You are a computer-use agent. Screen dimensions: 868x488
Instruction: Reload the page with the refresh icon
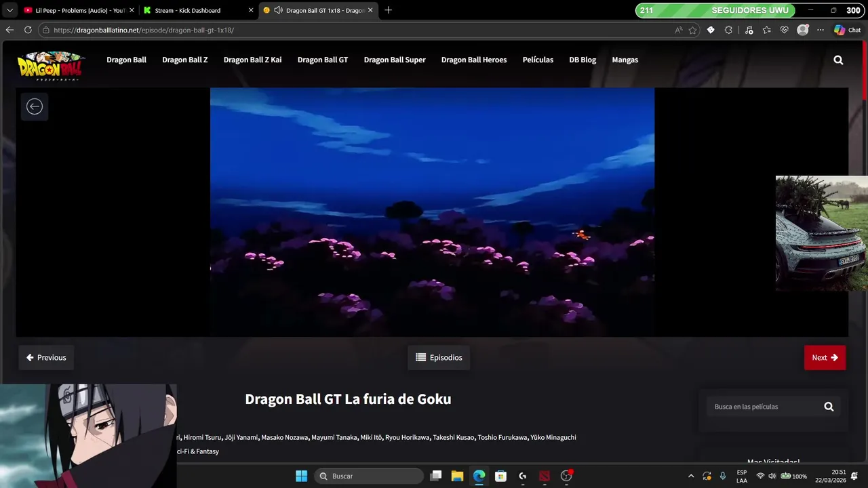pos(28,30)
